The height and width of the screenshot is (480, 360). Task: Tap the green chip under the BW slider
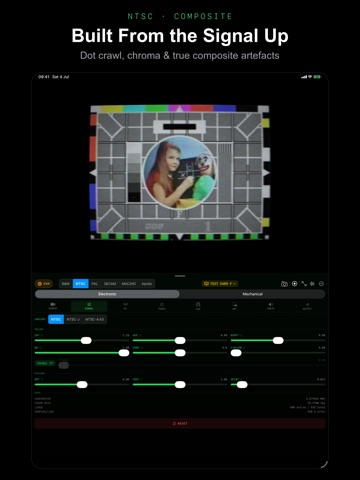point(45,363)
